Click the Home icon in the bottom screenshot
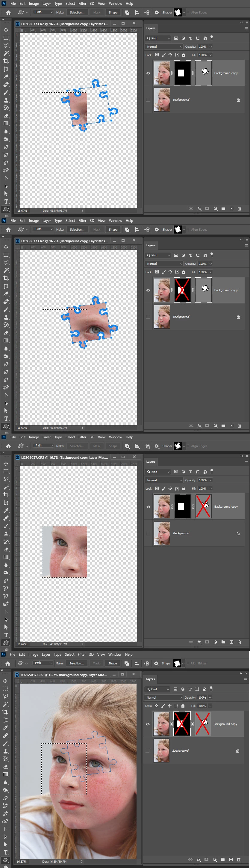250x868 pixels. tap(7, 663)
